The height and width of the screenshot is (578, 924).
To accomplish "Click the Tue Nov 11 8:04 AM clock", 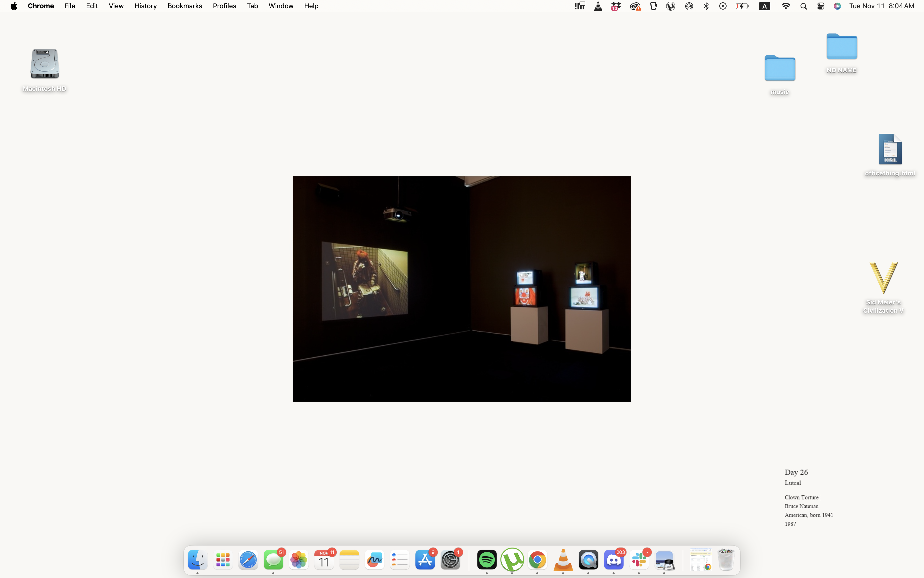I will click(x=882, y=6).
